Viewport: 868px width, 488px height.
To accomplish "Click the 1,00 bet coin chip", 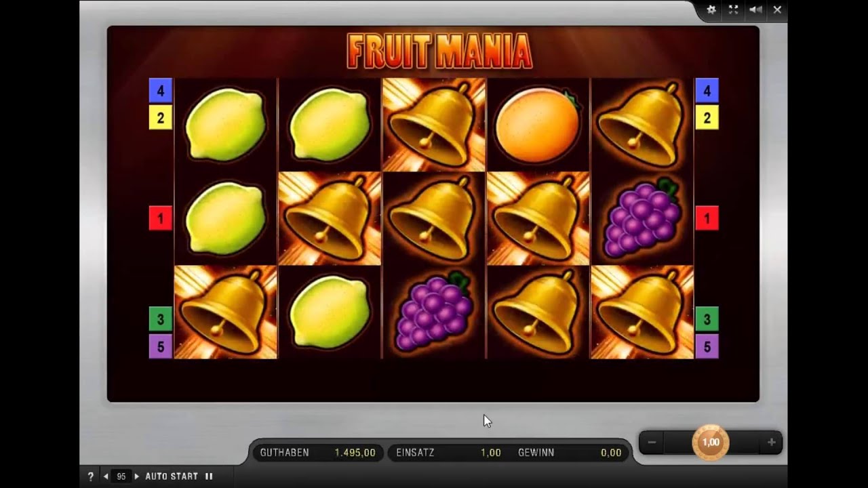I will pyautogui.click(x=711, y=443).
